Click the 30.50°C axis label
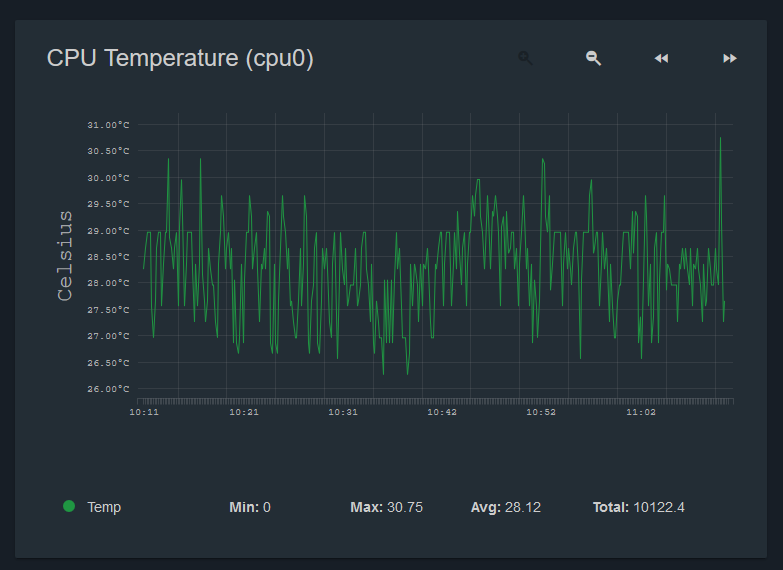Screen dimensions: 783x570 point(108,151)
